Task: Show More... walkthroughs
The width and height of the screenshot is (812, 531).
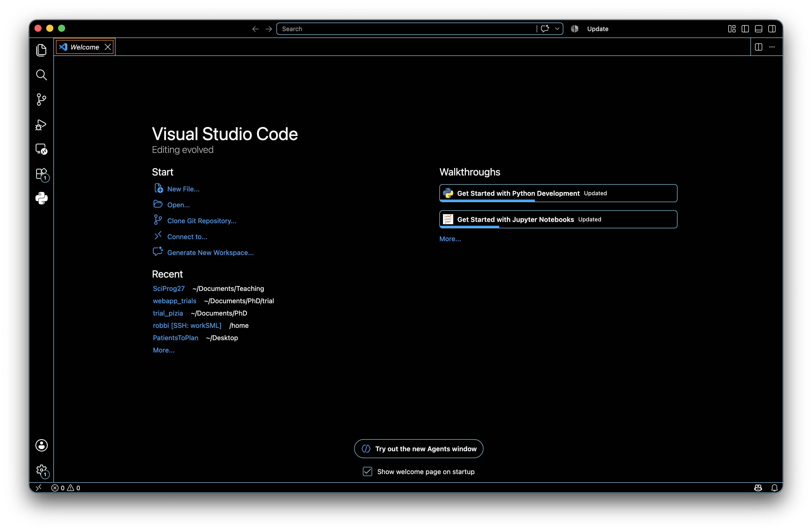Action: [450, 239]
